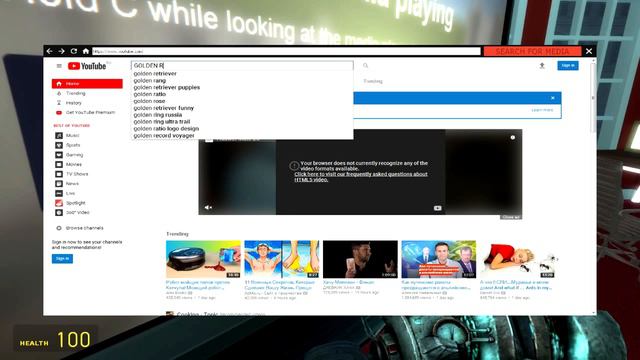This screenshot has height=360, width=640.
Task: Open the TV Shows channel icon
Action: point(59,174)
